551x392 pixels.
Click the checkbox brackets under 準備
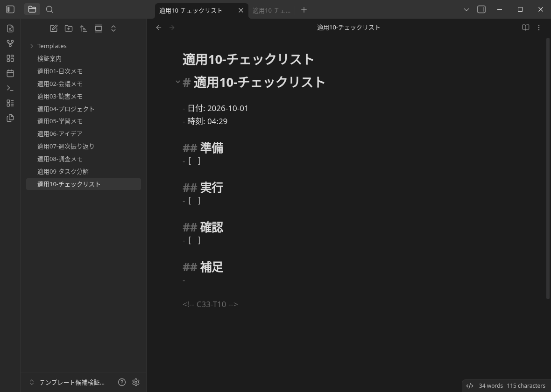(x=194, y=161)
